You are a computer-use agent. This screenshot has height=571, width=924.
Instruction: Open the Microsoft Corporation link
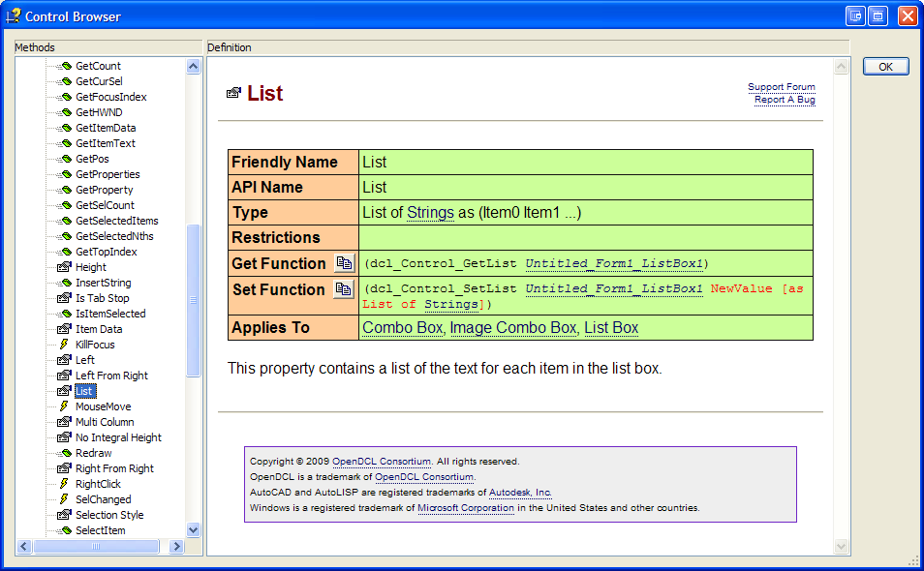(466, 508)
